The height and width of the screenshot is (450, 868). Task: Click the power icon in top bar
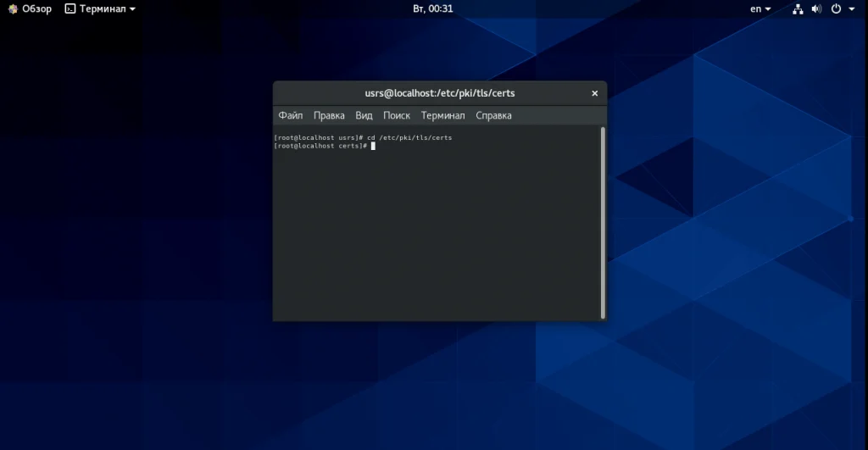836,8
